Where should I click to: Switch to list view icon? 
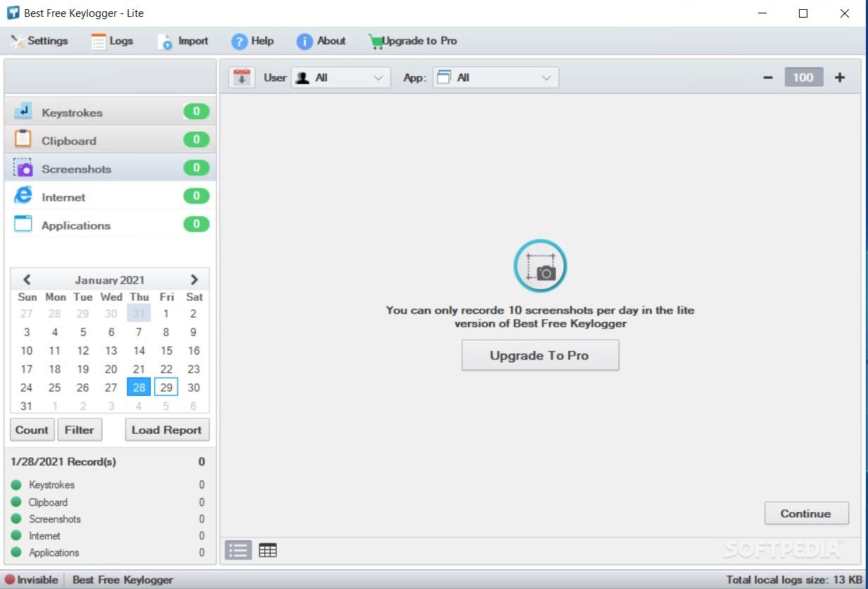click(x=238, y=550)
